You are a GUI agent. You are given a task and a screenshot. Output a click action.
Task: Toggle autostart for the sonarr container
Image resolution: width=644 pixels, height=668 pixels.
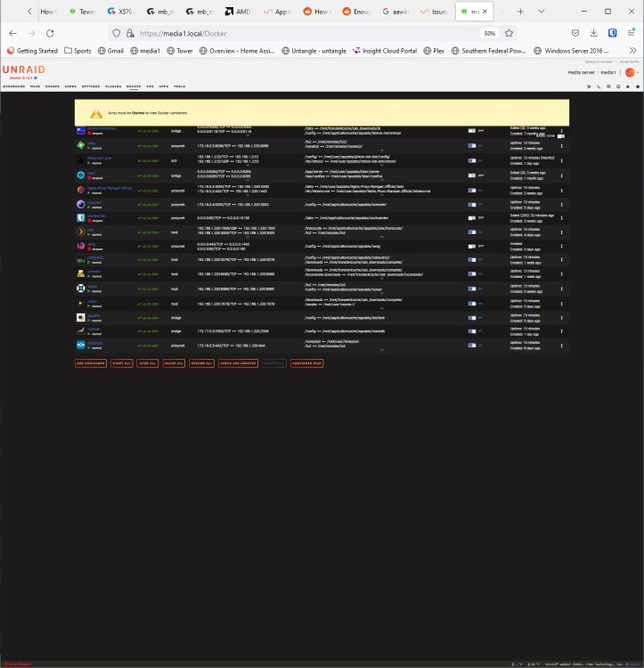click(472, 289)
